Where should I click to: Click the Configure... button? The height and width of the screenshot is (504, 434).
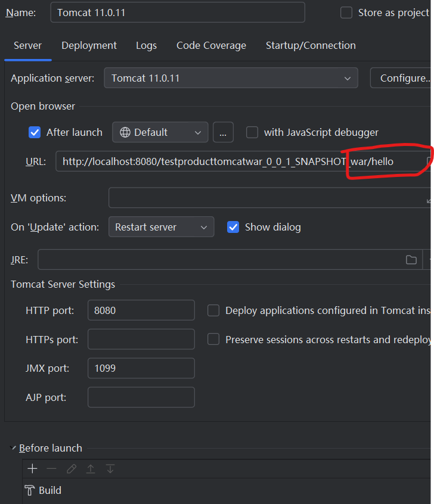[401, 78]
